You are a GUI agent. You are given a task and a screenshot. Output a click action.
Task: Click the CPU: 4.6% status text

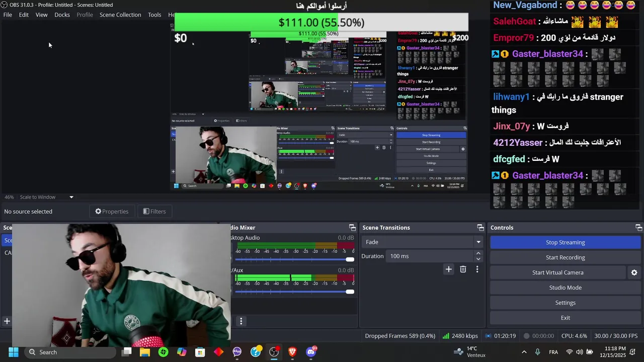(574, 336)
